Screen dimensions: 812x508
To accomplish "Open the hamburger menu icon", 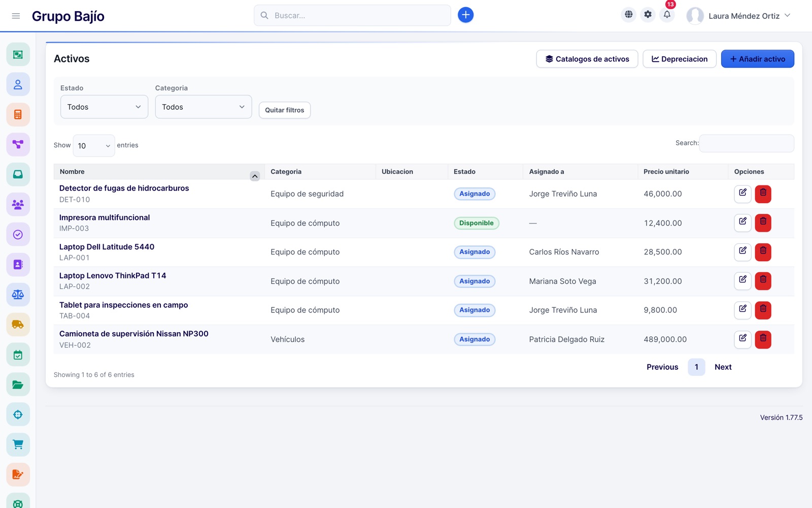I will 16,16.
